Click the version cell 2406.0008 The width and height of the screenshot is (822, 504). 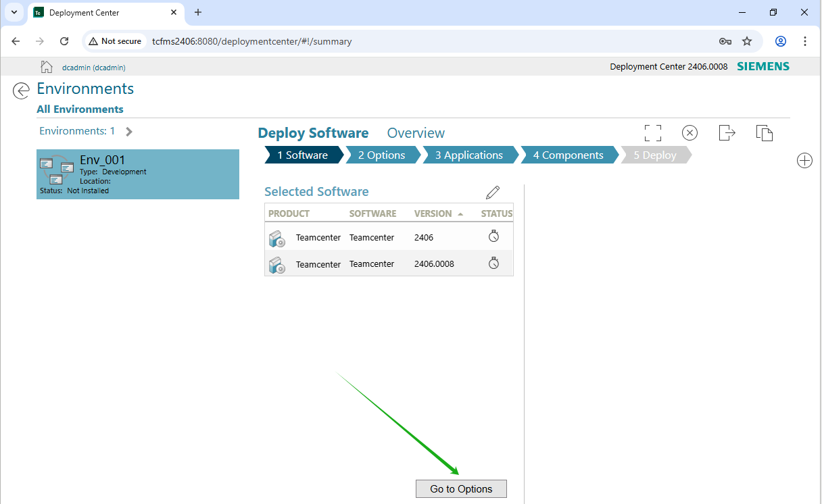434,264
